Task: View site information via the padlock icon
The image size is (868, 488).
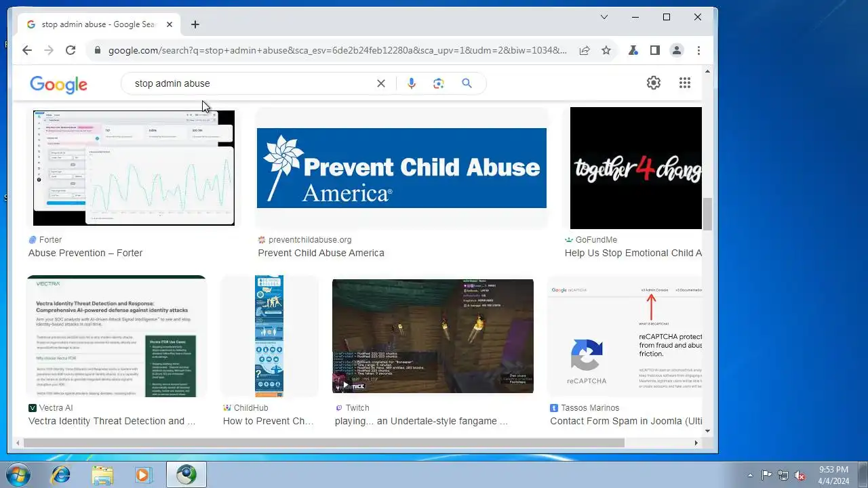Action: point(98,50)
